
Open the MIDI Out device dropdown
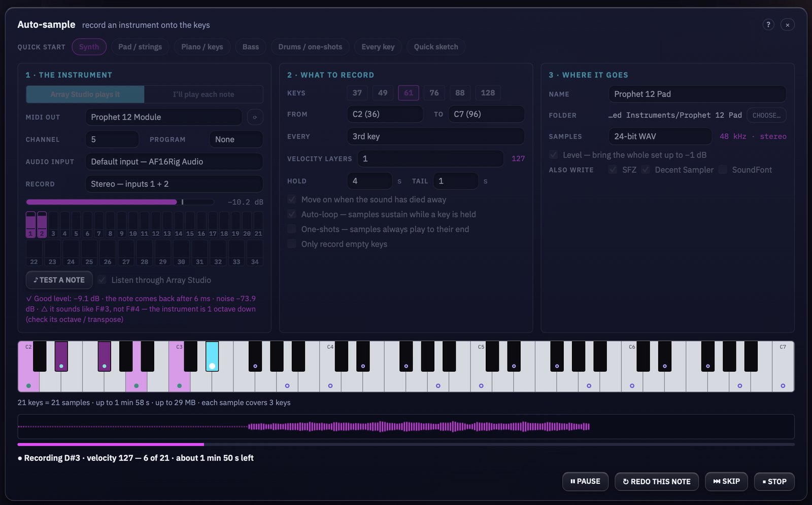point(164,117)
